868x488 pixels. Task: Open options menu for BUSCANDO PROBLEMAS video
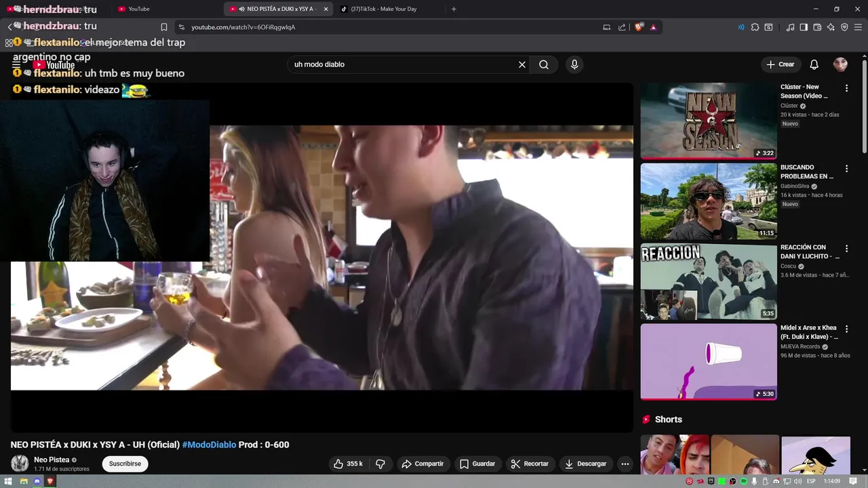[x=846, y=168]
